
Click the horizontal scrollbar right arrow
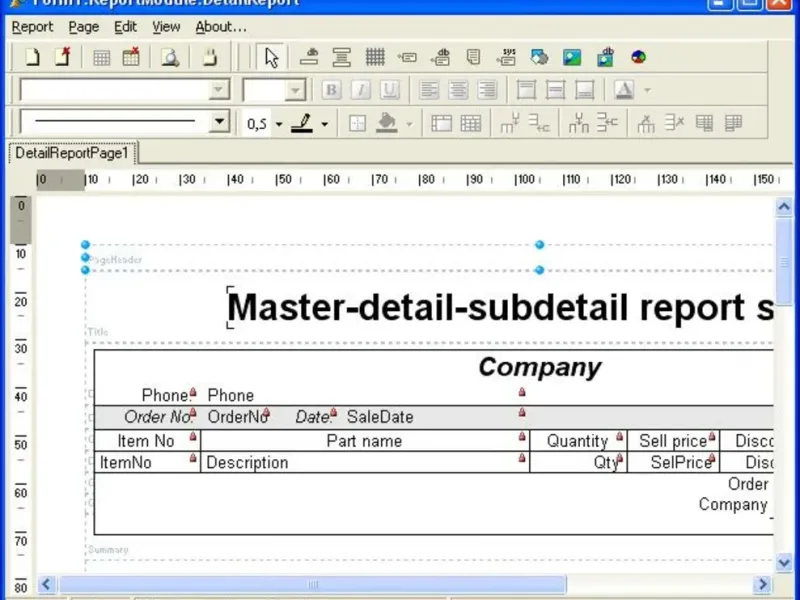click(763, 584)
